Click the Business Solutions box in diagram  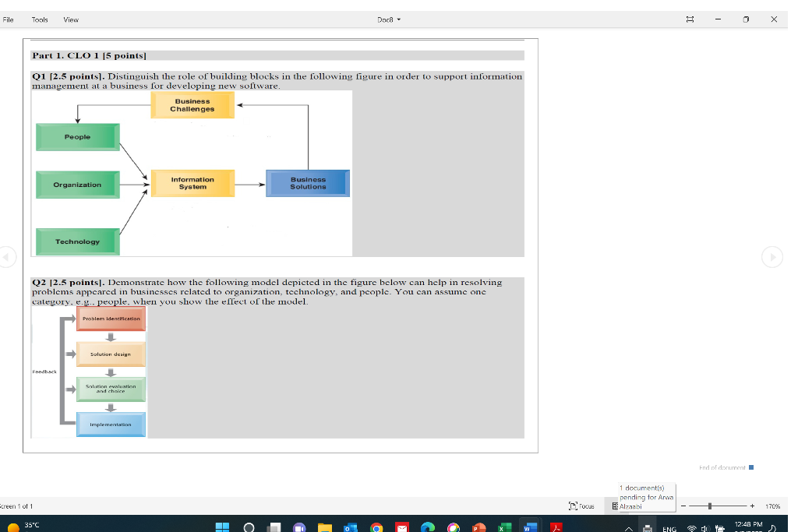pos(308,183)
